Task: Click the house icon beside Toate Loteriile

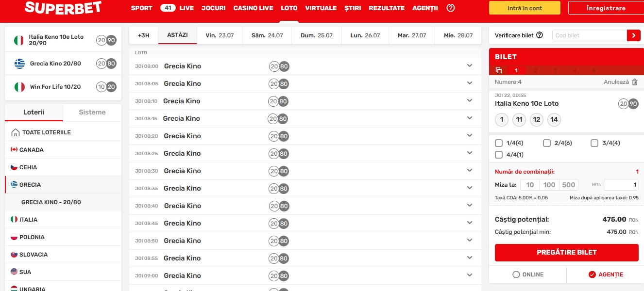Action: pos(16,132)
